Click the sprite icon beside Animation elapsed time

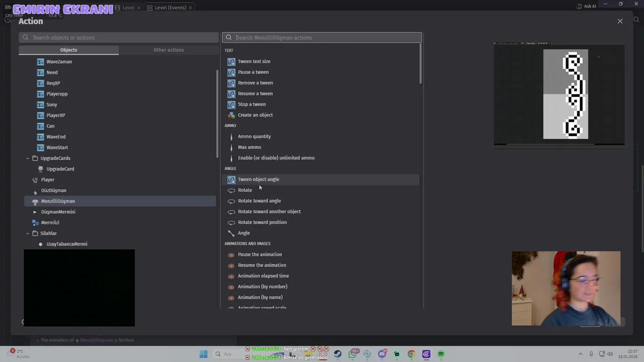(231, 276)
